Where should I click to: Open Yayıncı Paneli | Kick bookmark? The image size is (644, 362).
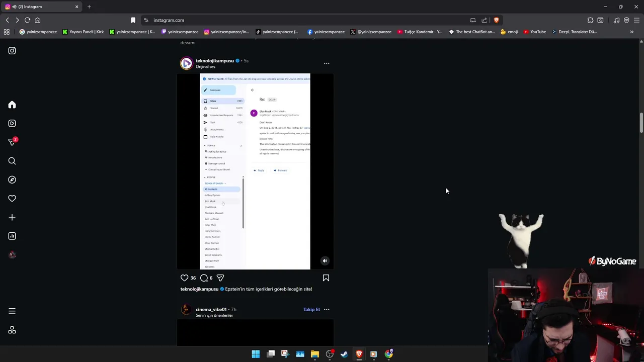click(x=83, y=32)
